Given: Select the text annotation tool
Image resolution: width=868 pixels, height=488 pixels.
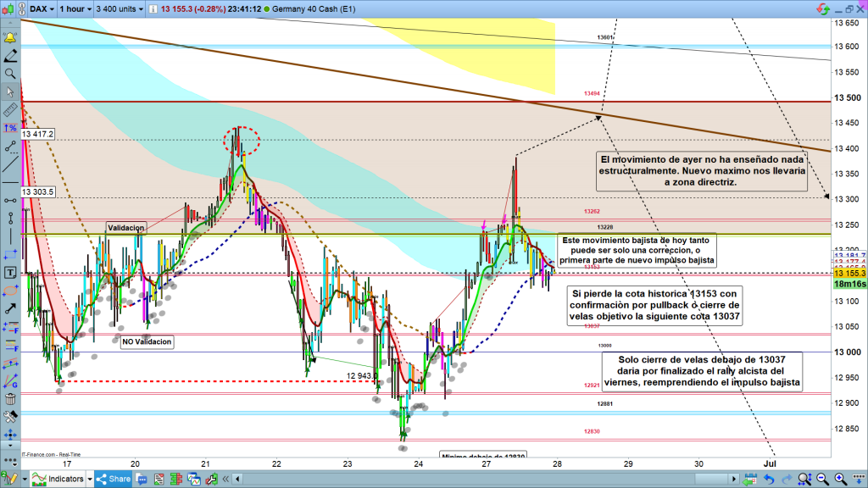Looking at the screenshot, I should [x=11, y=273].
